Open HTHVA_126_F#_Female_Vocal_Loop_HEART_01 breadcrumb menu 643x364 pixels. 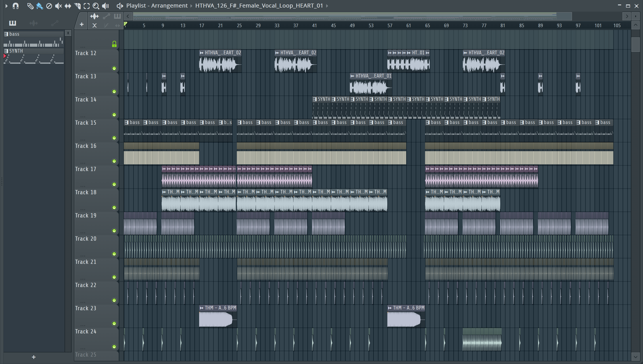point(259,6)
